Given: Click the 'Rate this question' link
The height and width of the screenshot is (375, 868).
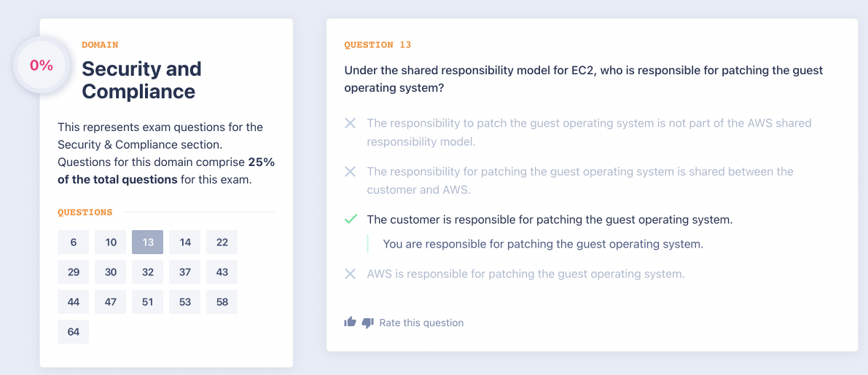Looking at the screenshot, I should pos(421,323).
